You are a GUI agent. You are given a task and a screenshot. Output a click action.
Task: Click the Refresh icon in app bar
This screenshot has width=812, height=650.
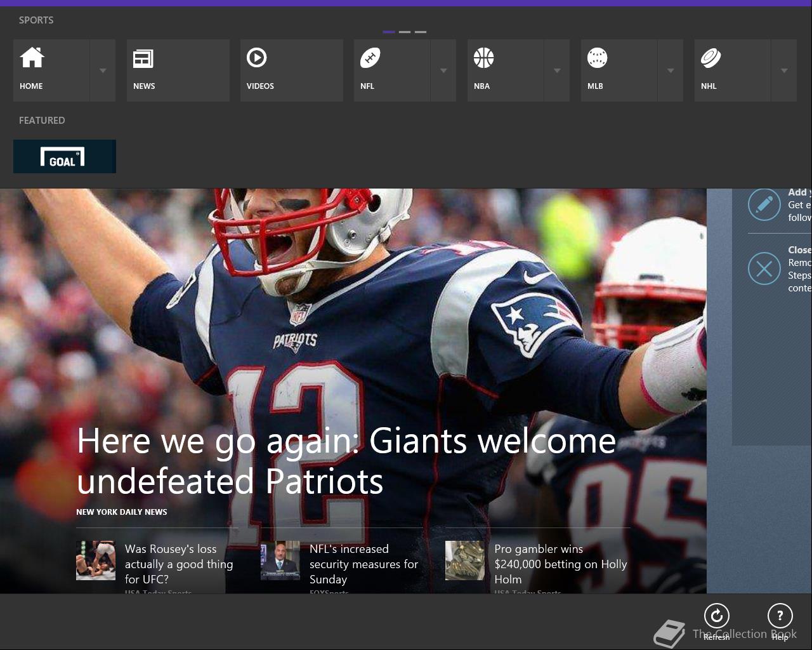point(716,616)
